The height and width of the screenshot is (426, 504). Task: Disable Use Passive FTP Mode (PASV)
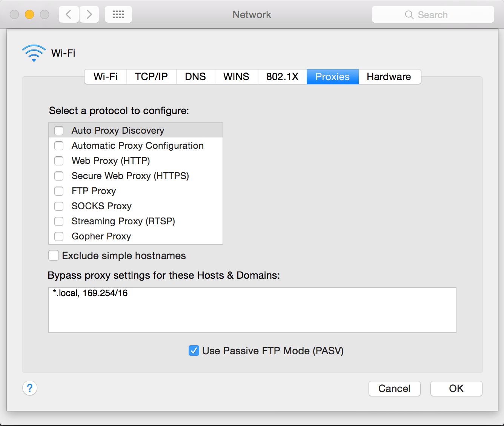pos(194,350)
